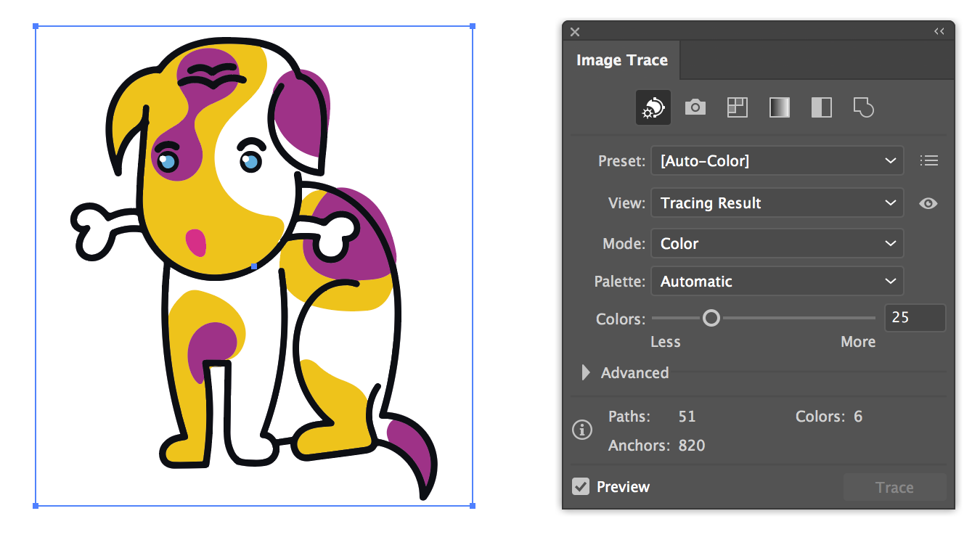Click the info icon beside Paths
This screenshot has width=980, height=540.
[582, 430]
